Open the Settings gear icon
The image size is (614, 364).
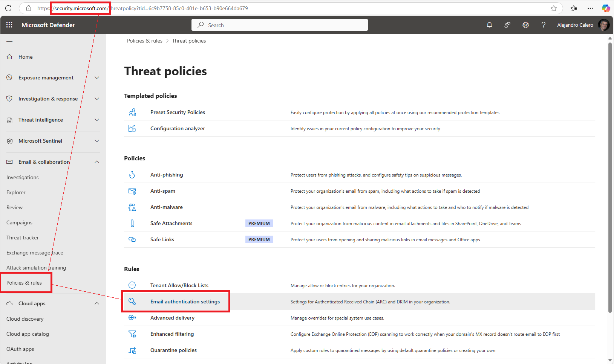pos(525,25)
